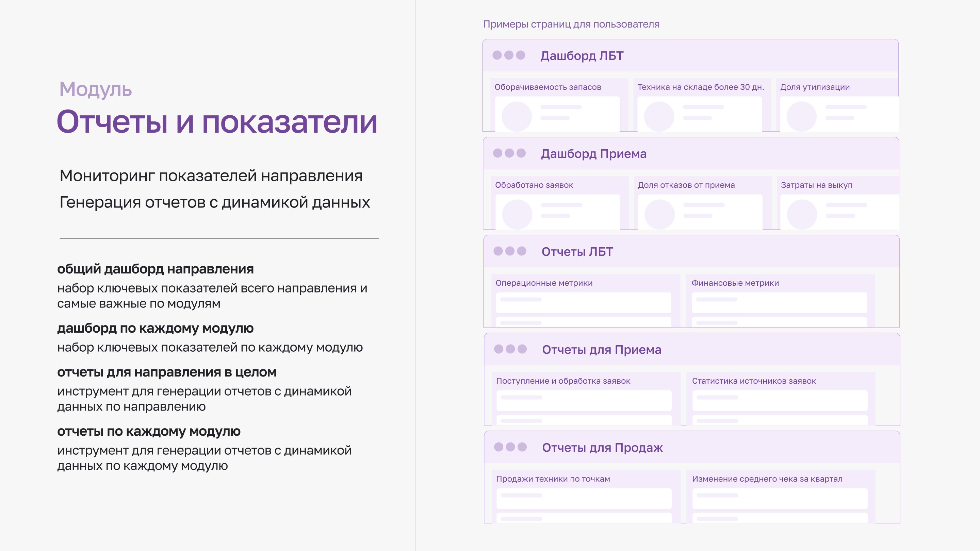Click the Статистика источников заявок label
The height and width of the screenshot is (551, 980).
click(754, 381)
